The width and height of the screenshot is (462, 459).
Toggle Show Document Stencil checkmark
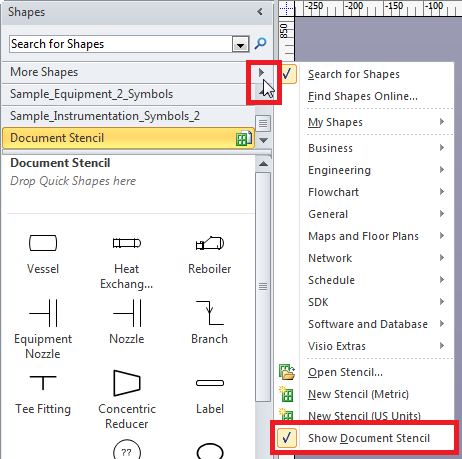coord(287,438)
